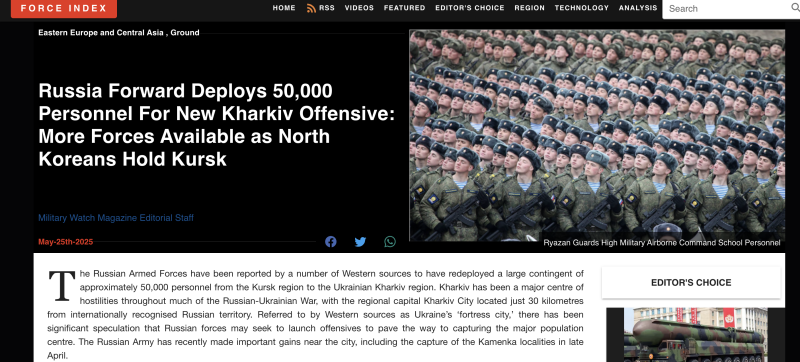Open the FEATURED menu item

pyautogui.click(x=405, y=8)
